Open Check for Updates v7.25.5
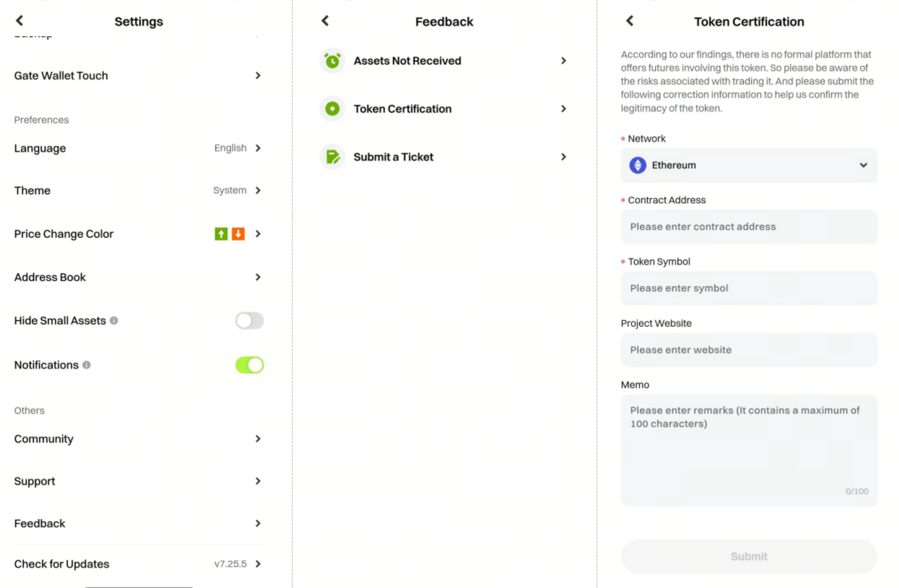This screenshot has width=899, height=588. [x=138, y=563]
